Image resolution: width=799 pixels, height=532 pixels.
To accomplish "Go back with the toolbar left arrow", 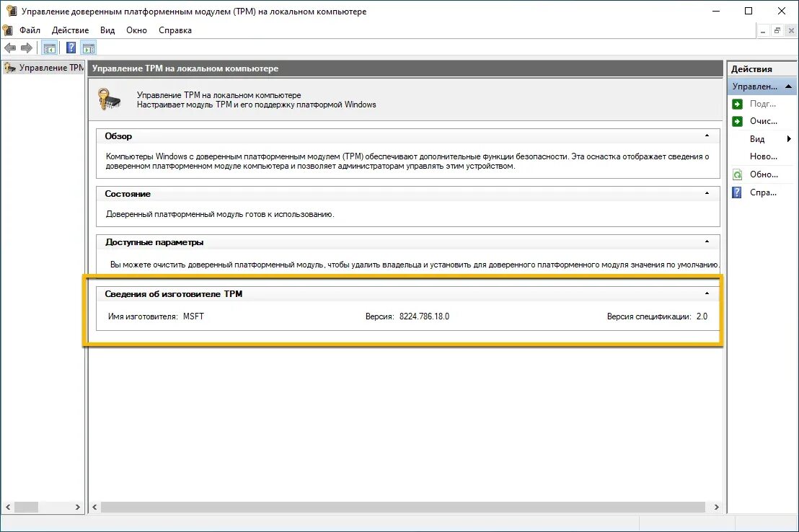I will pos(10,48).
